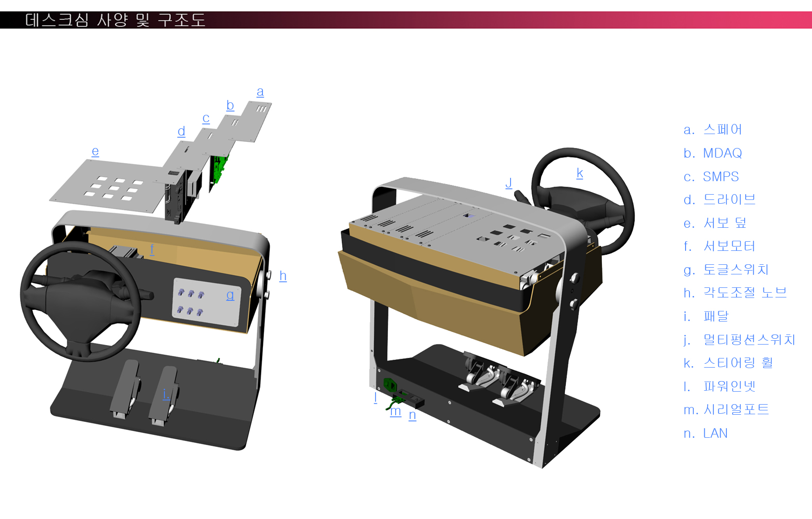This screenshot has height=519, width=812.
Task: Select legend entry 'k. 스티어링 휠'
Action: coord(728,363)
